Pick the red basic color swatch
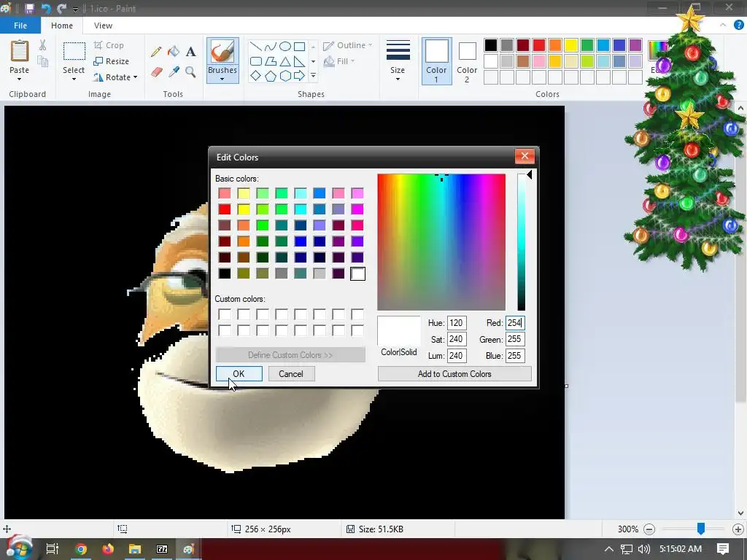747x560 pixels. tap(225, 209)
